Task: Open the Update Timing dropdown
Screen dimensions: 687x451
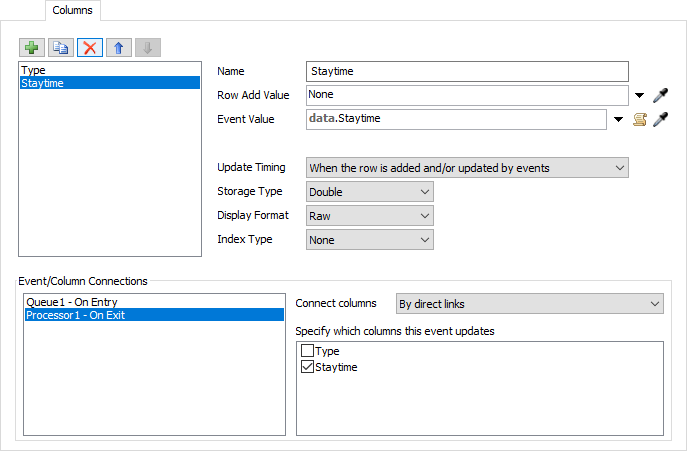Action: coord(467,168)
